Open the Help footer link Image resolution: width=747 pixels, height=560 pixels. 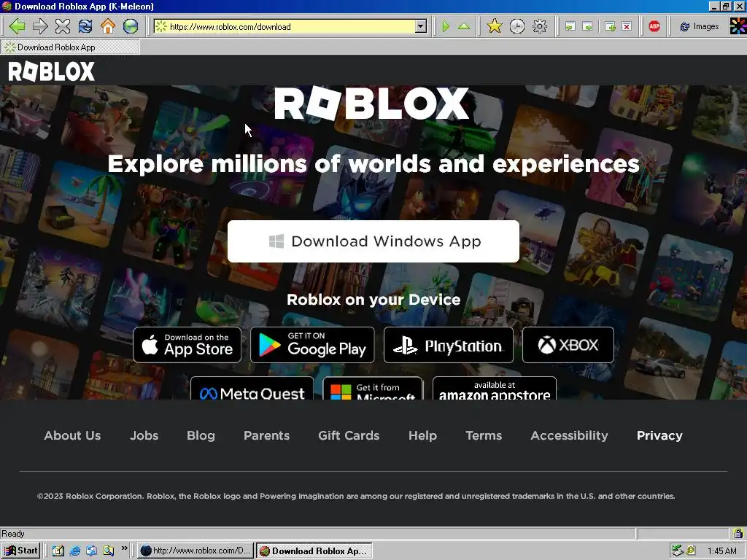pos(422,435)
